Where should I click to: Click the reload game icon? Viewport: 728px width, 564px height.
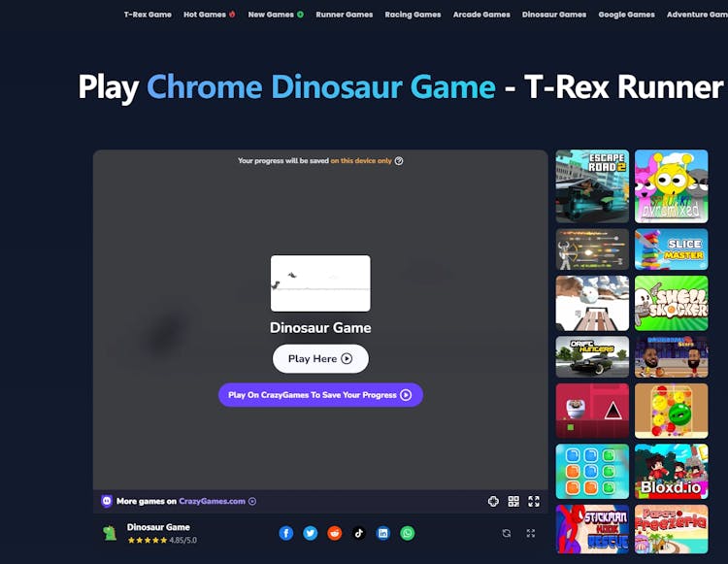pyautogui.click(x=507, y=533)
